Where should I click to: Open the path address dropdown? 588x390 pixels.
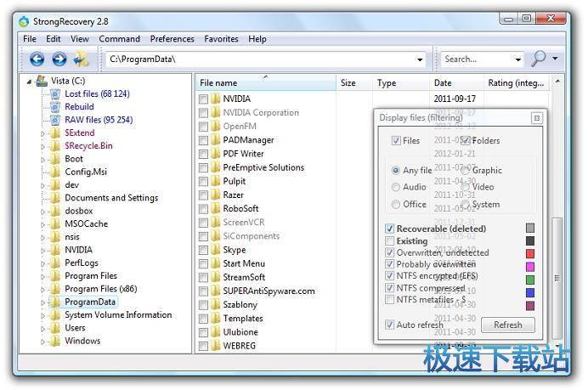(x=420, y=60)
